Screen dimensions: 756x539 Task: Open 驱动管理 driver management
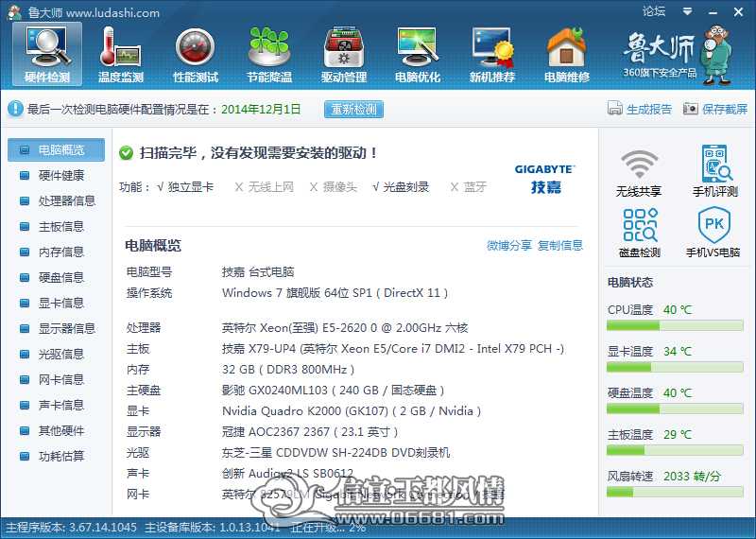(344, 54)
